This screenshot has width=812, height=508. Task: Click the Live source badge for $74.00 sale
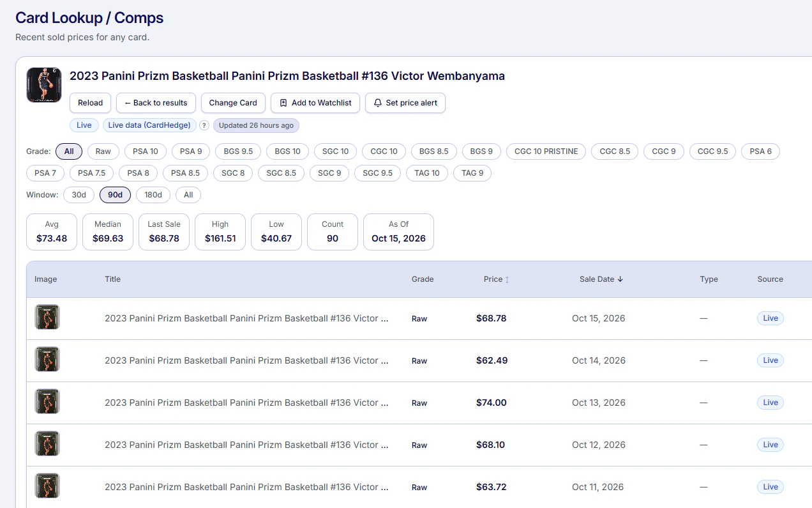pyautogui.click(x=771, y=403)
